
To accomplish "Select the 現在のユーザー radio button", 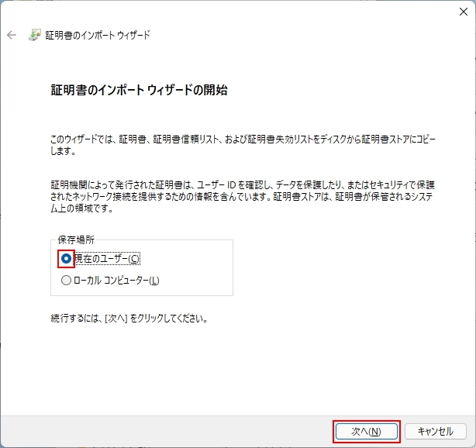I will pyautogui.click(x=66, y=258).
